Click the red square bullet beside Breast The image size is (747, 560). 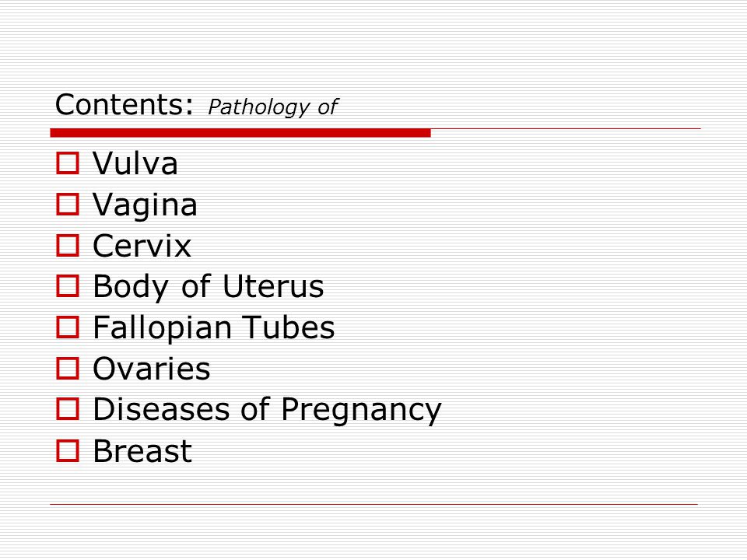(x=68, y=450)
